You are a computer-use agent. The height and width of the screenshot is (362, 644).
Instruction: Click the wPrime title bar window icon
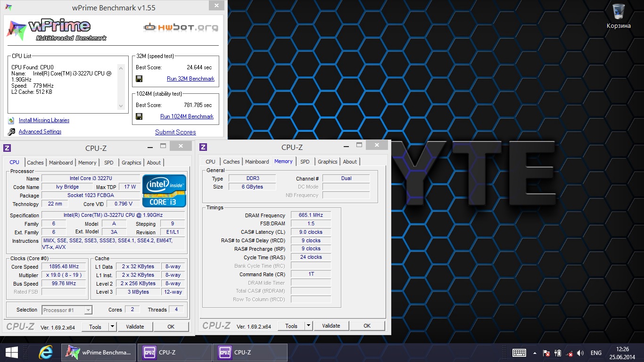tap(8, 7)
